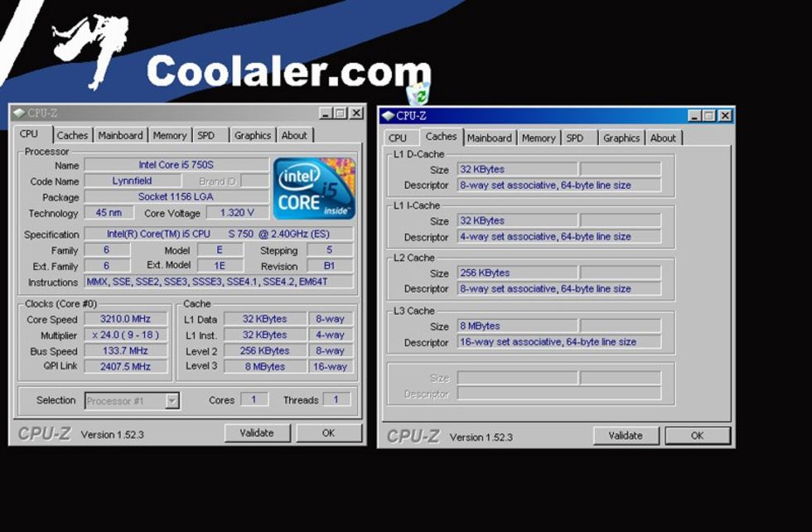Click Bus Speed value '133.7 MHz'
This screenshot has width=812, height=532.
click(125, 351)
